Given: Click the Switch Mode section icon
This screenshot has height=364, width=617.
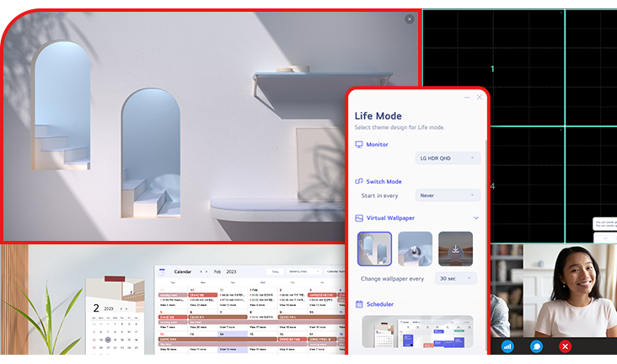Looking at the screenshot, I should click(x=359, y=181).
